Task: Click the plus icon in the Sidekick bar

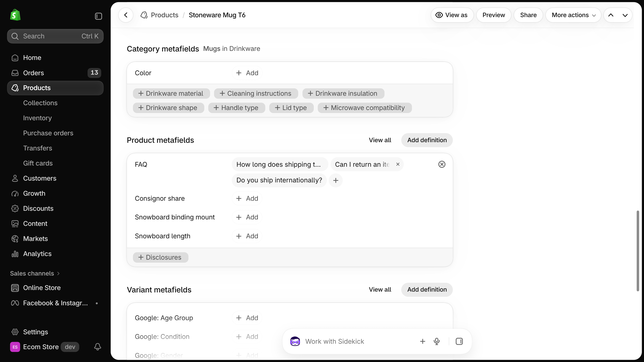Action: tap(422, 341)
